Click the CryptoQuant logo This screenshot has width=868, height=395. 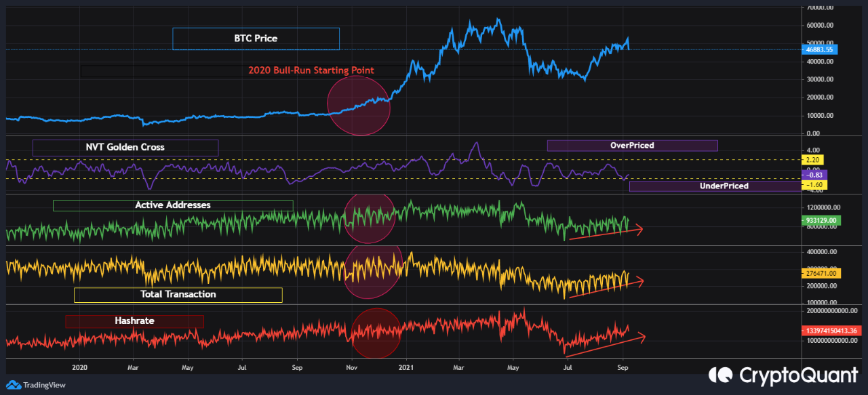point(783,374)
